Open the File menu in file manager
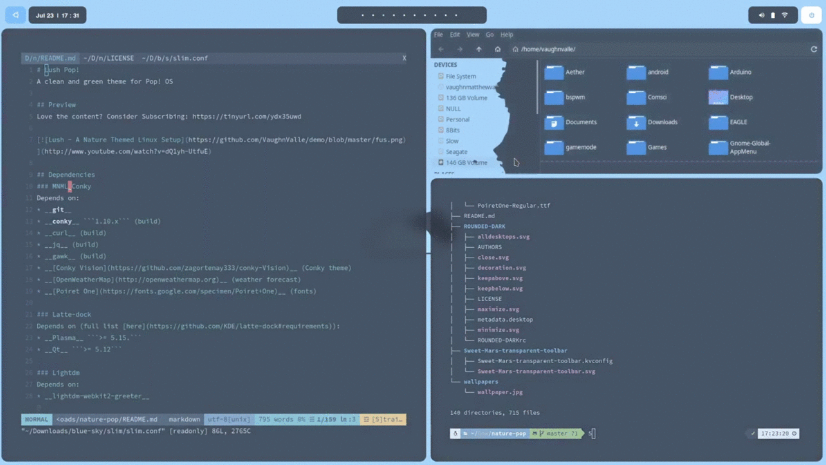The width and height of the screenshot is (826, 465). [x=438, y=35]
